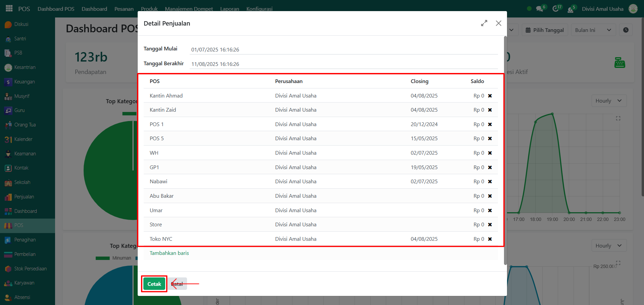The image size is (644, 305).
Task: Open the Bulan Ini period dropdown
Action: pyautogui.click(x=593, y=30)
